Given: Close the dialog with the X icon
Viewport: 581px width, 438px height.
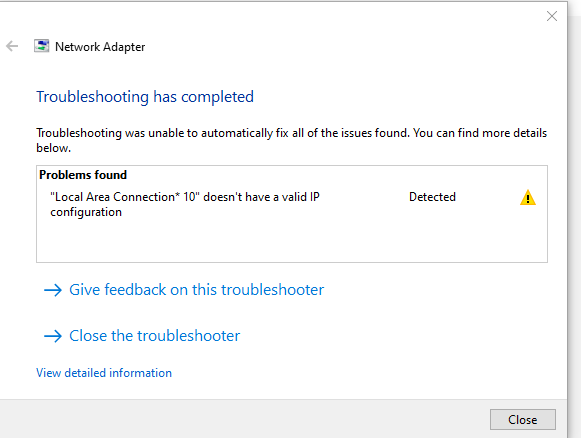Looking at the screenshot, I should (x=552, y=16).
